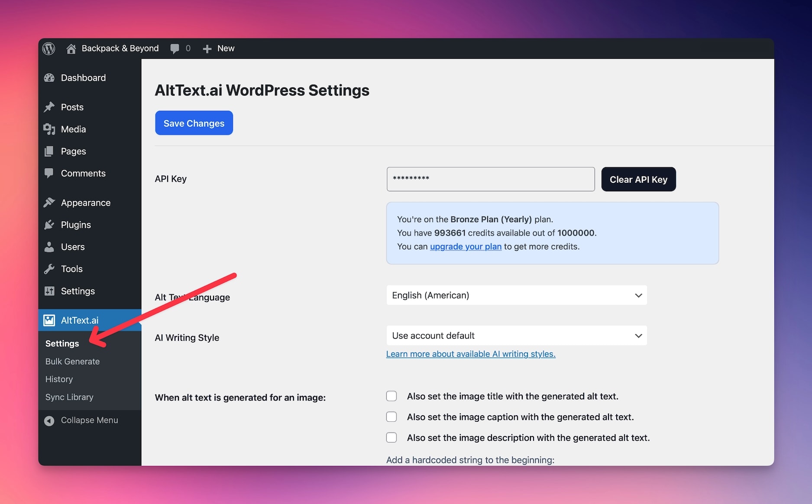Viewport: 812px width, 504px height.
Task: Open the Alt Text Language dropdown
Action: [x=517, y=295]
